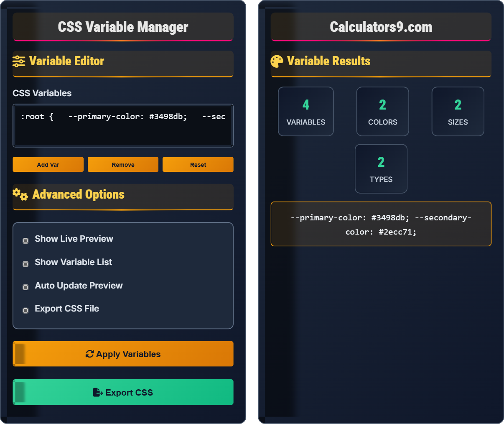Screen dimensions: 504x424
Task: Click the CSS Variables field label
Action: [x=42, y=93]
